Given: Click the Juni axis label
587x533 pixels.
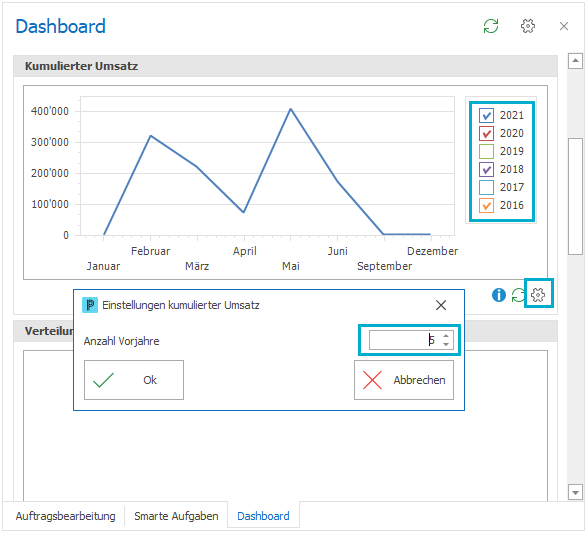Looking at the screenshot, I should [337, 251].
